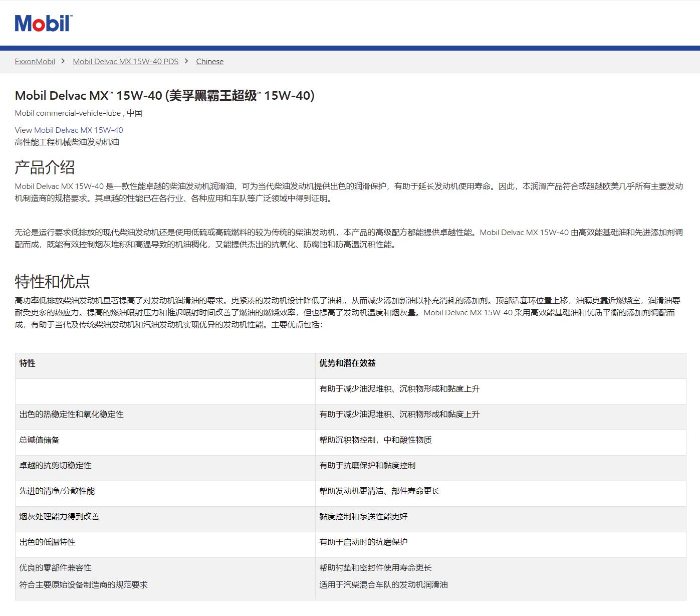The image size is (700, 616).
Task: Open the ExxonMobil breadcrumb link
Action: pos(35,62)
